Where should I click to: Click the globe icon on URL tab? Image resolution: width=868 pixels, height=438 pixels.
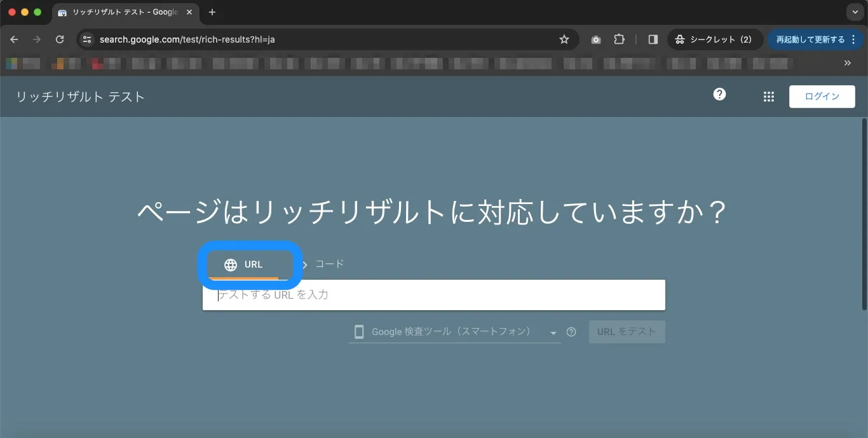coord(231,265)
